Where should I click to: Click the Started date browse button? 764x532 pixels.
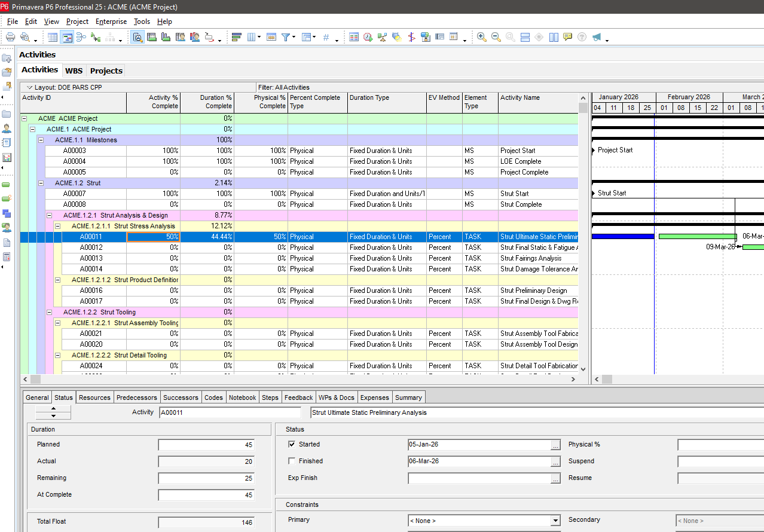(555, 445)
